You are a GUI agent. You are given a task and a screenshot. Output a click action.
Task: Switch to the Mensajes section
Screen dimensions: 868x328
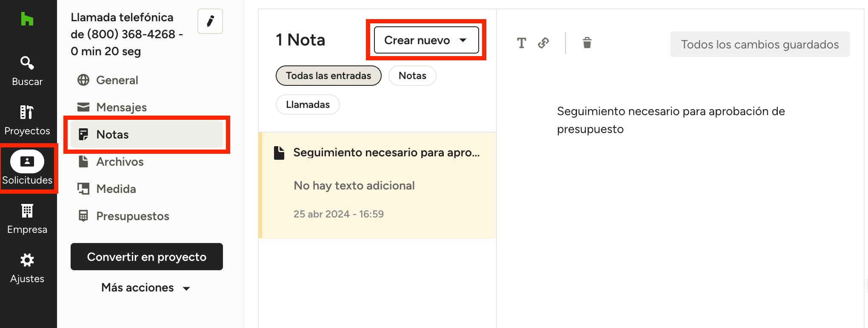[x=121, y=107]
